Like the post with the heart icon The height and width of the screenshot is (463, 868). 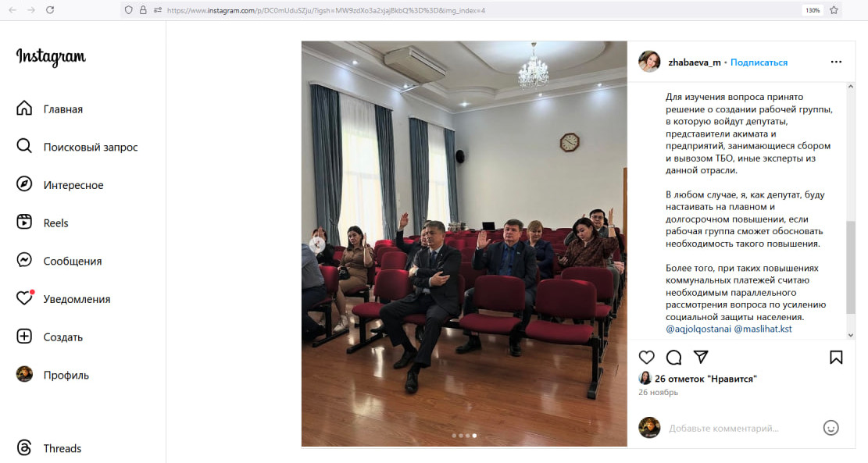646,358
